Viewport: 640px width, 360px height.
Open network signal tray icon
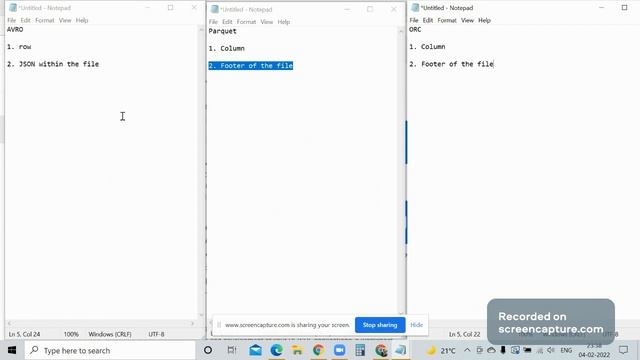coord(539,350)
